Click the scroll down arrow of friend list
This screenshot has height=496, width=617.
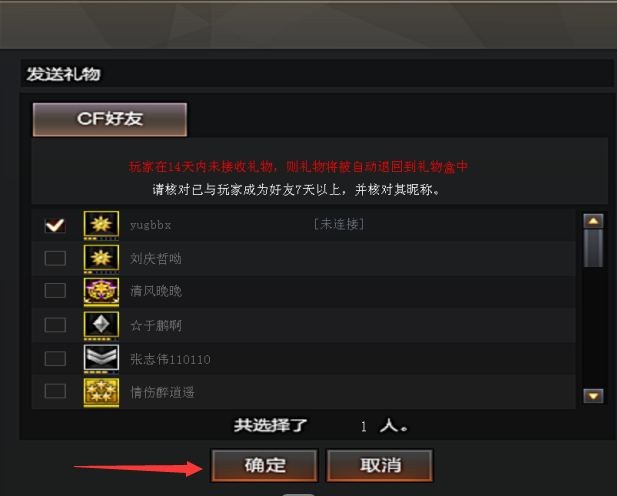click(593, 396)
